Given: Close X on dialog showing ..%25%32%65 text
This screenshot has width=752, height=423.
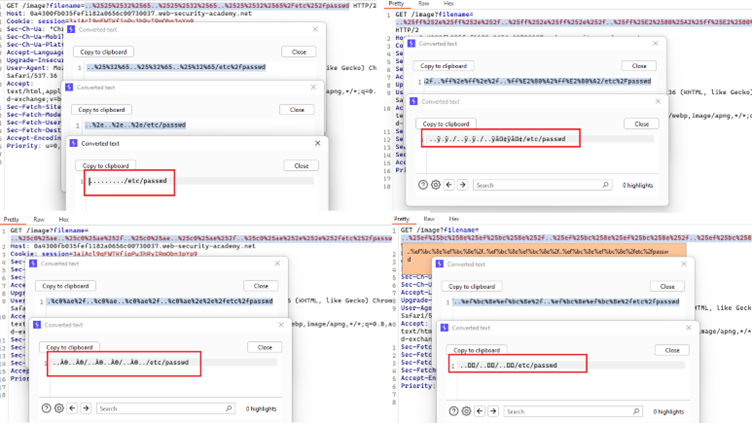Looking at the screenshot, I should [x=315, y=29].
